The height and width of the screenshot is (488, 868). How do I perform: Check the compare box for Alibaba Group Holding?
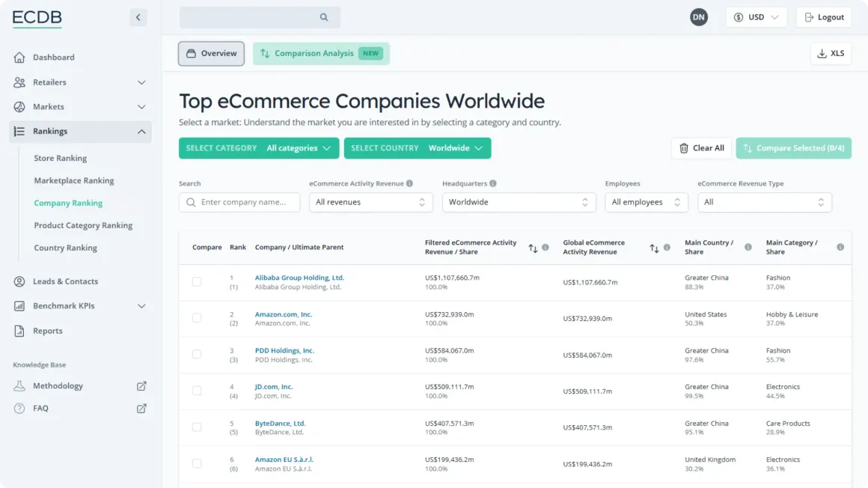[197, 281]
